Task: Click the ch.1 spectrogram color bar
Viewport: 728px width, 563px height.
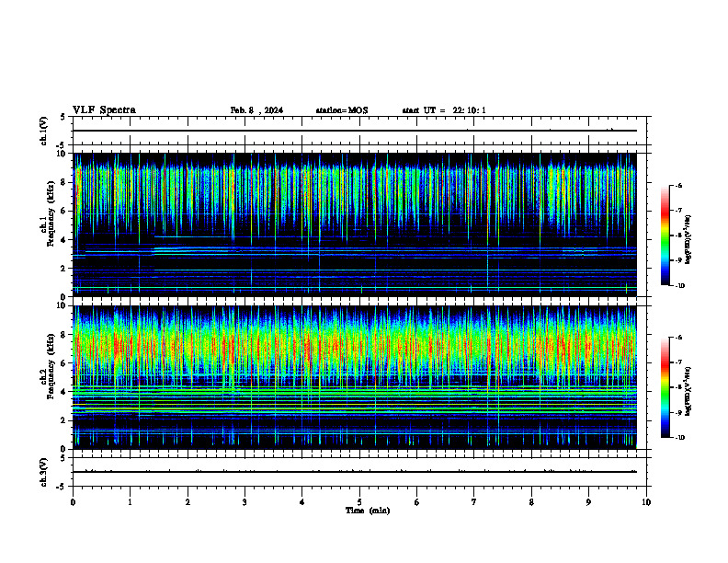Action: (665, 236)
